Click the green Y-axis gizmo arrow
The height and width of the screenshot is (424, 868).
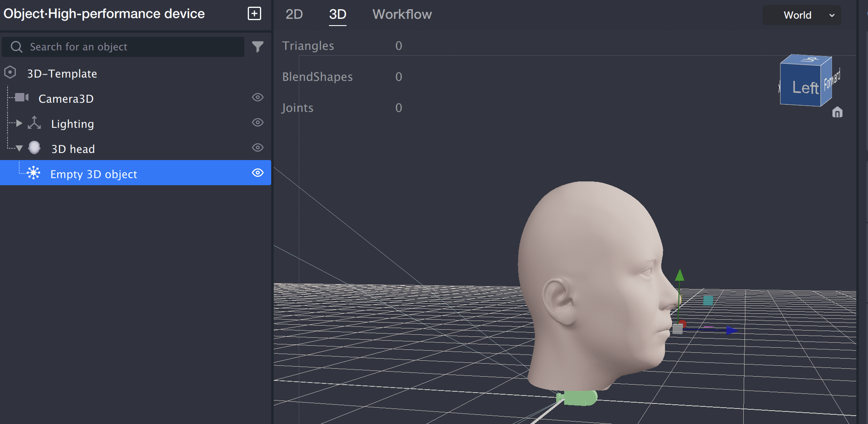coord(680,276)
